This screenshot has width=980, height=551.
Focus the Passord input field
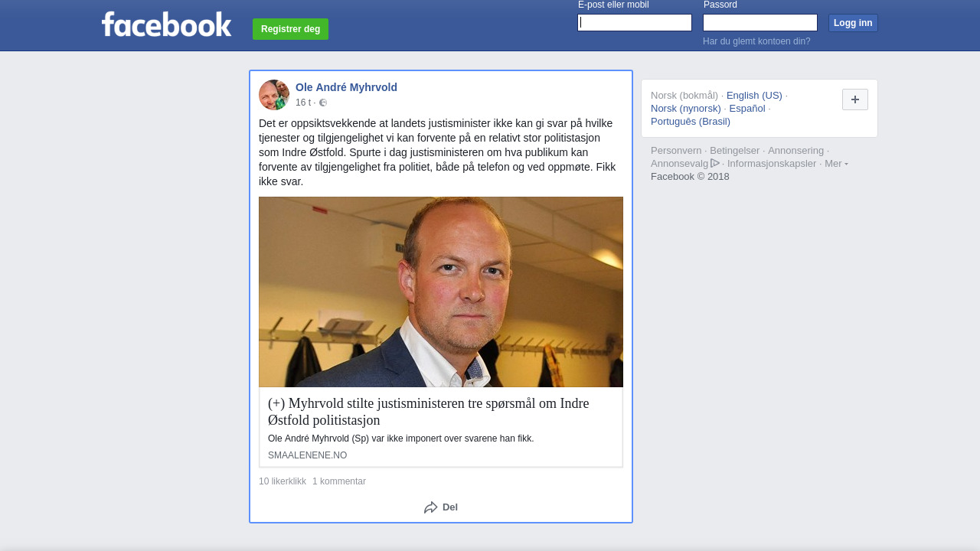tap(760, 23)
